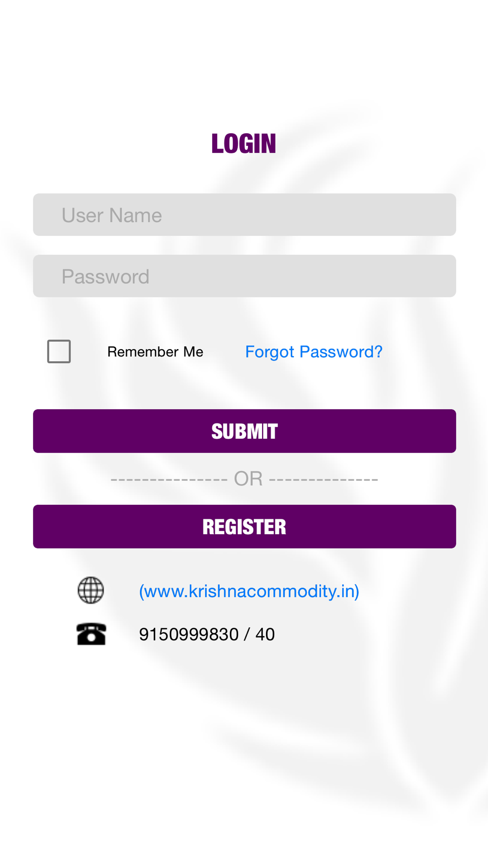Click the globe website icon
Viewport: 488px width, 868px height.
[x=91, y=590]
